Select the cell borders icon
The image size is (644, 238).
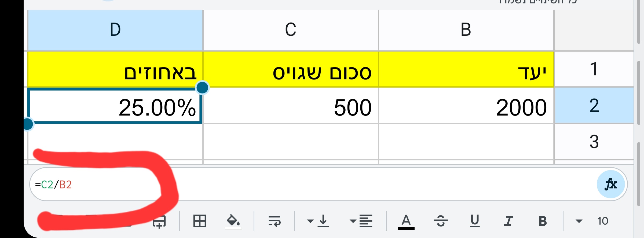tap(200, 221)
